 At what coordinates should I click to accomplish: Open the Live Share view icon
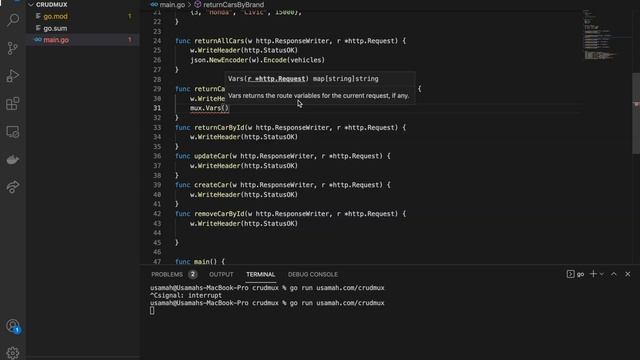pos(13,187)
